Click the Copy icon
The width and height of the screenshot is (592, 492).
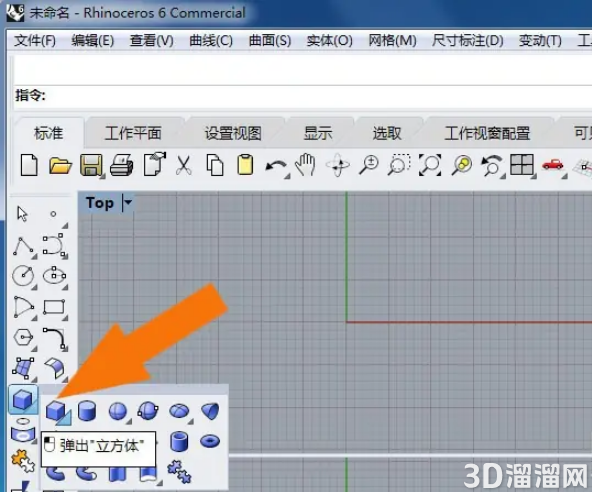pos(215,165)
